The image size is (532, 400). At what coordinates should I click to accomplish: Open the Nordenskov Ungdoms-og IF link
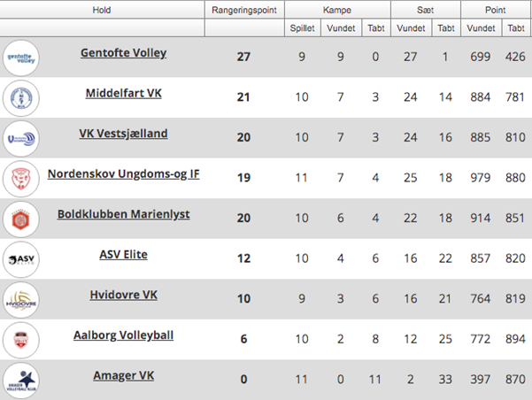click(124, 174)
